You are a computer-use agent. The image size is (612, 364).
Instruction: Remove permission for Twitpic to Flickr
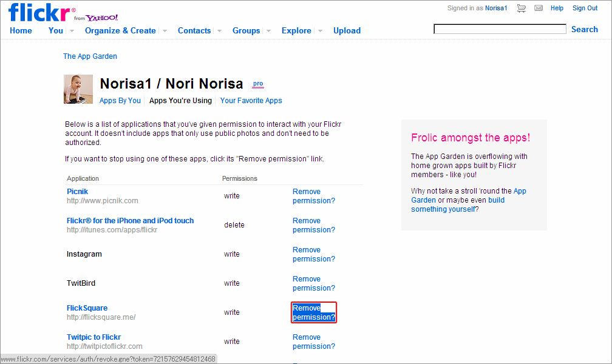[x=314, y=342]
